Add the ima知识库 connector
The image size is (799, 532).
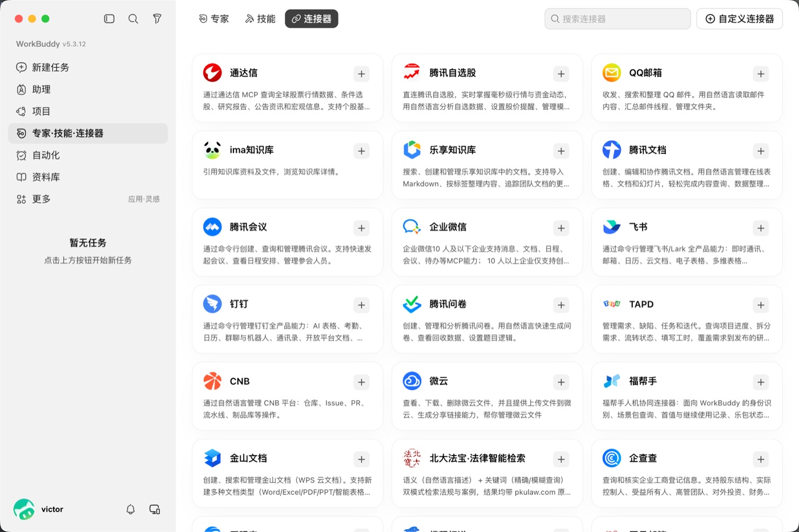361,151
